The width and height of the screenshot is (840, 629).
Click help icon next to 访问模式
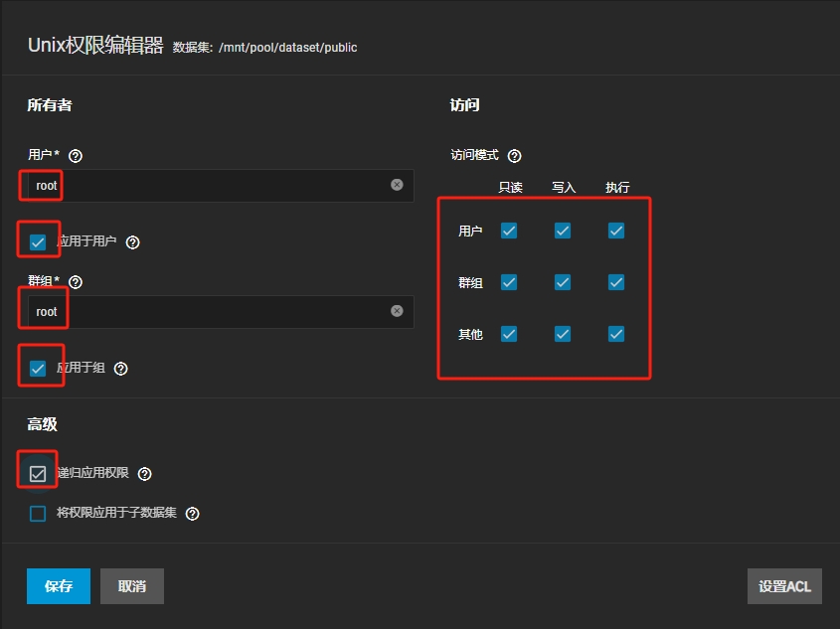[x=514, y=156]
